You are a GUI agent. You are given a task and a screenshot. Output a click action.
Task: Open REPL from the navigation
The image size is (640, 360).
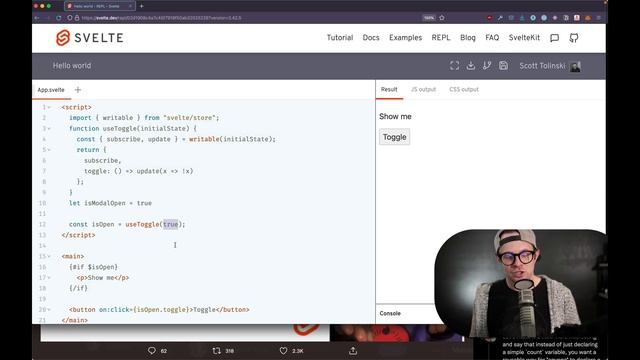tap(441, 38)
